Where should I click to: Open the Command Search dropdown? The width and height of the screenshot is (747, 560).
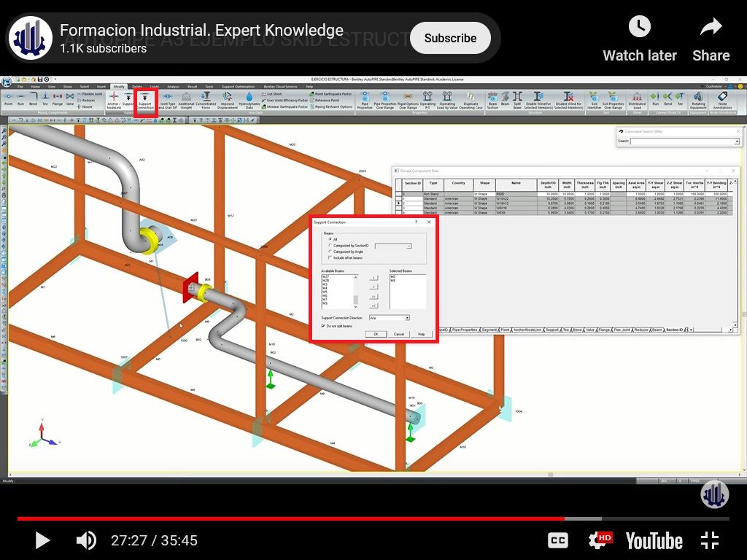[x=737, y=141]
